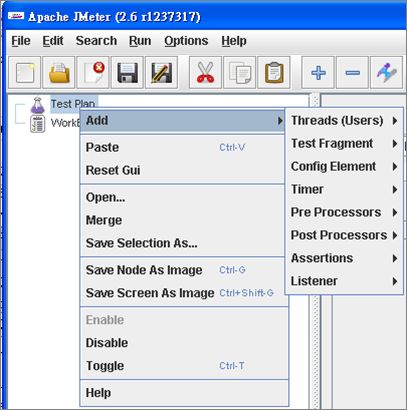Choose Reset Gui from context menu

tap(182, 170)
